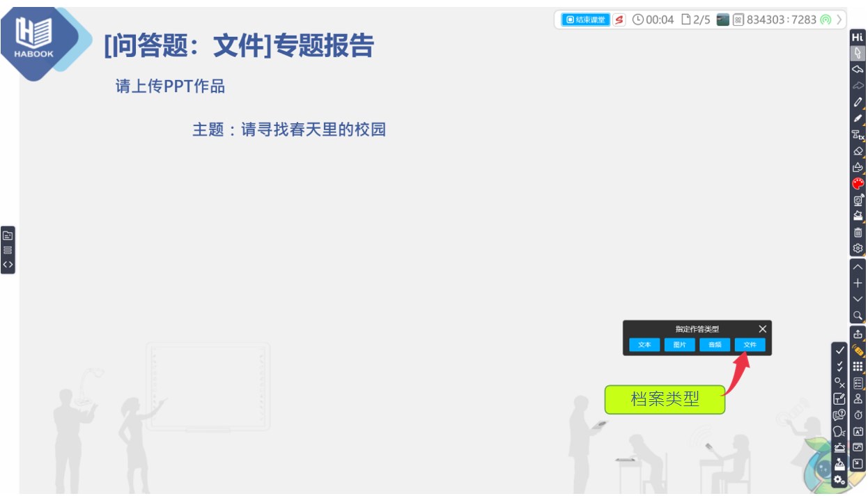Enable the checkmark grading tool
Screen dimensions: 868x496
(x=839, y=350)
